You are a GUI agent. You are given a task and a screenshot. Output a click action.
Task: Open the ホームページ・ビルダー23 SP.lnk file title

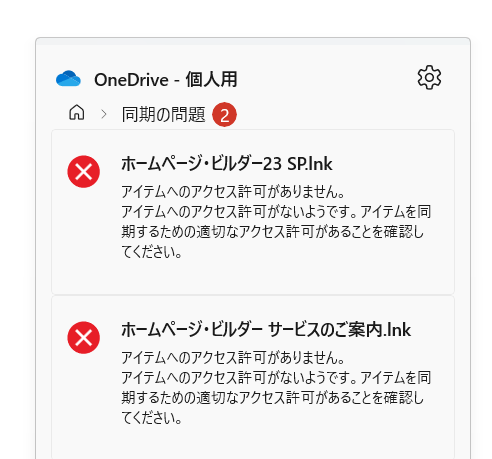click(227, 164)
